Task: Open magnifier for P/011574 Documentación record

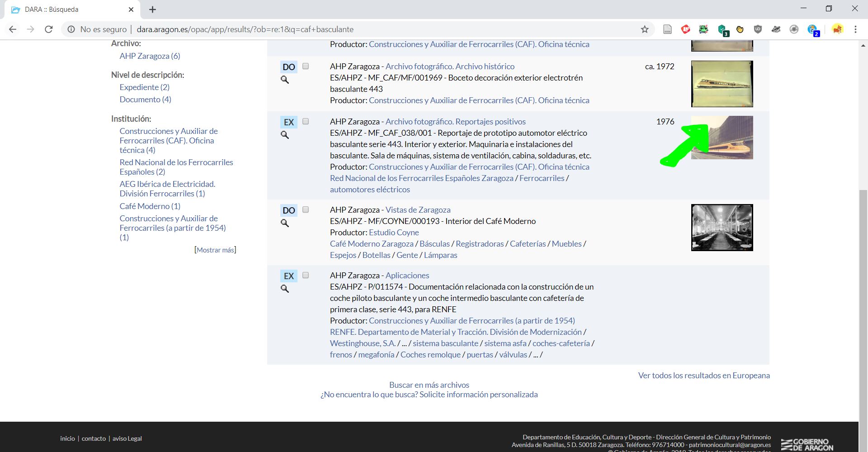Action: (285, 289)
